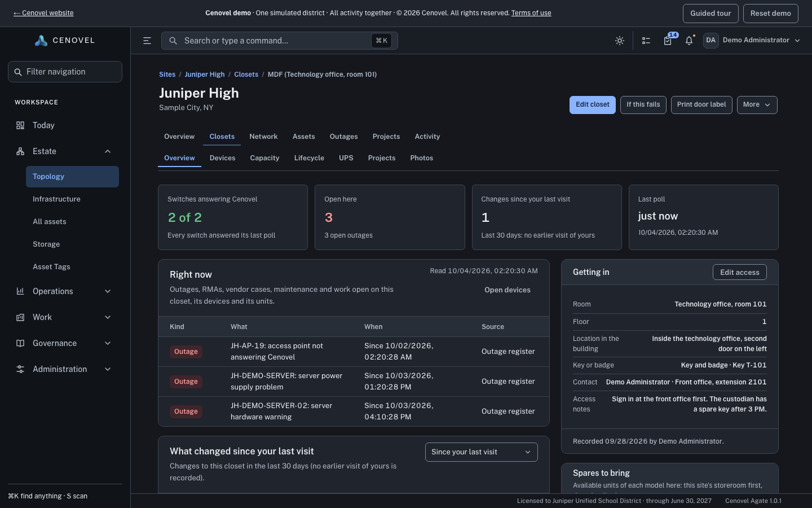
Task: Open the tasks clipboard icon with badge 14
Action: point(668,41)
